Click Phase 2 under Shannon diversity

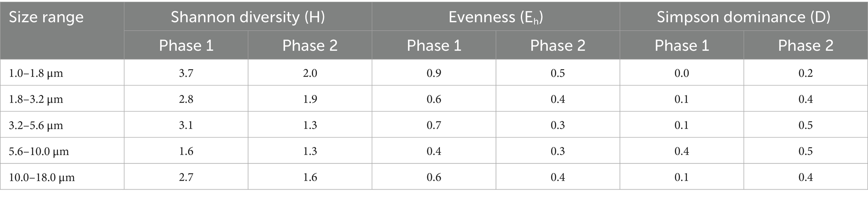(x=310, y=45)
